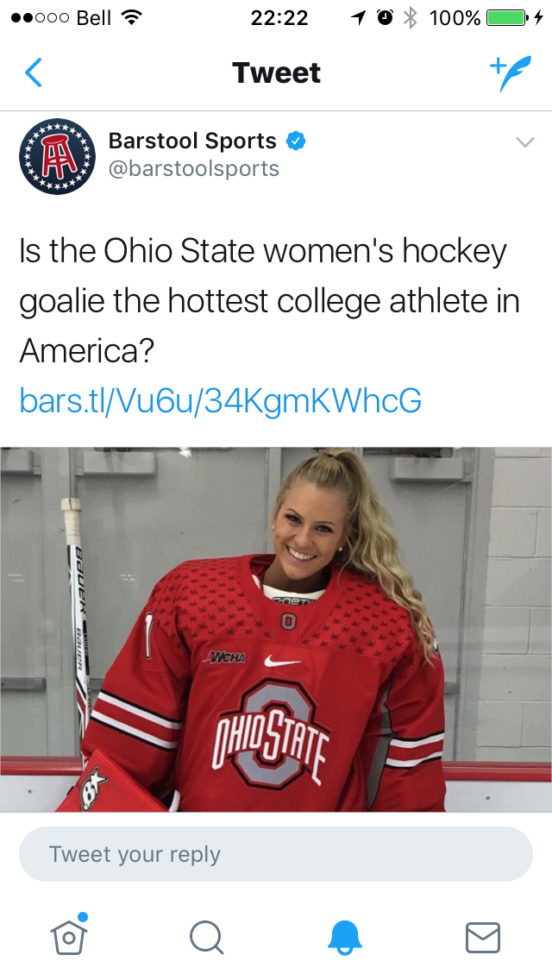The height and width of the screenshot is (980, 552).
Task: Tap the 22:22 clock to scroll up
Action: click(x=279, y=17)
